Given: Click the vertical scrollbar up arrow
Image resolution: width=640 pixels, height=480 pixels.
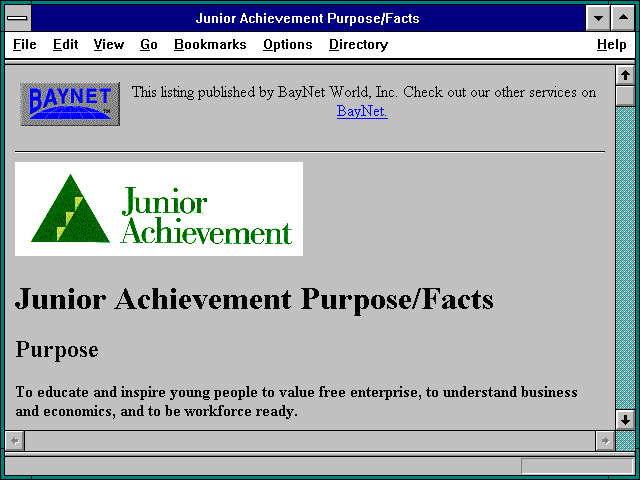Looking at the screenshot, I should (x=625, y=75).
